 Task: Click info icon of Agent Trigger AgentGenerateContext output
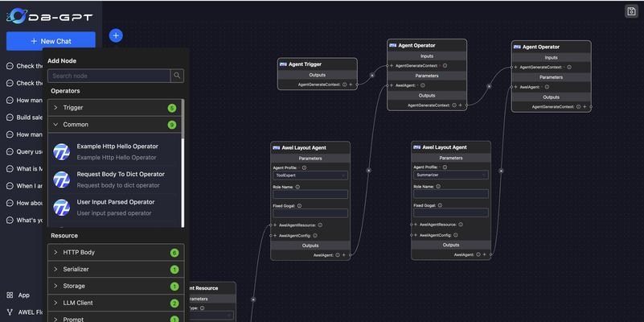(x=344, y=85)
